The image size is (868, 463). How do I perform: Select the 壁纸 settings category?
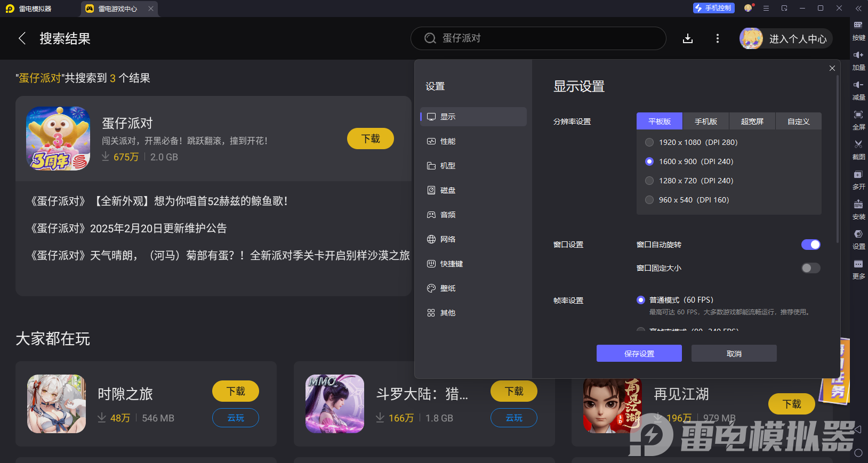pos(473,288)
